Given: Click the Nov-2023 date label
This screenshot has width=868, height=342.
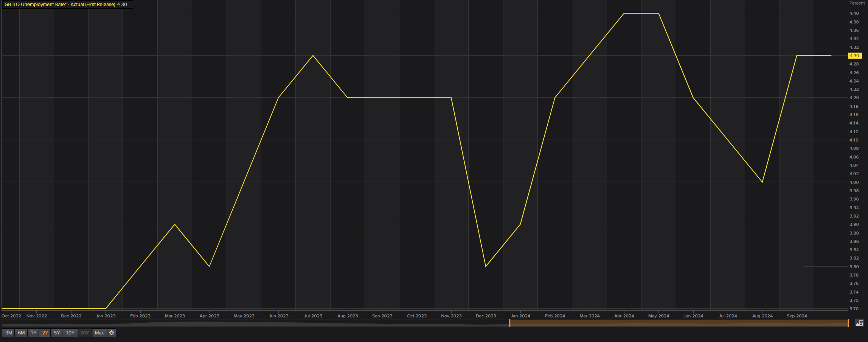Looking at the screenshot, I should coord(451,316).
